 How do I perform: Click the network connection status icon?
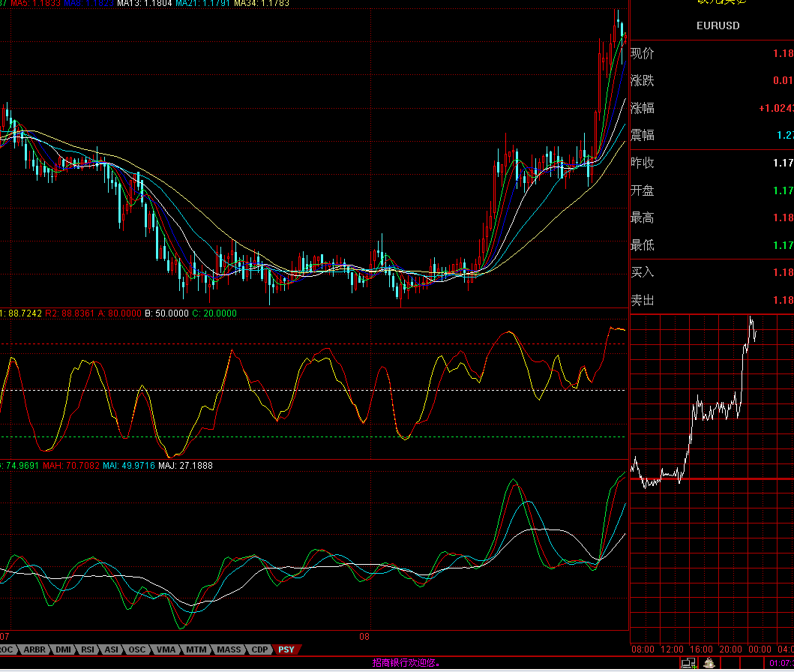(688, 663)
